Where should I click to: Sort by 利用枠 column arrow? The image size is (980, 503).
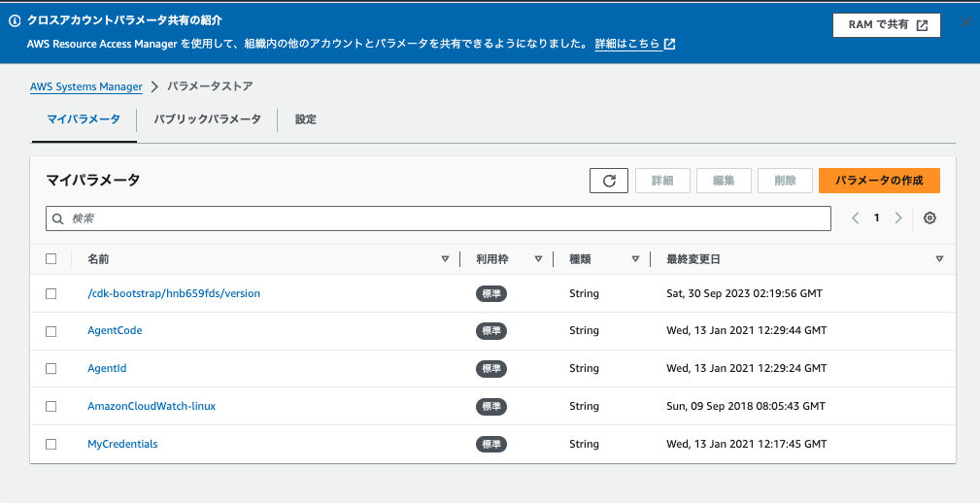(538, 258)
